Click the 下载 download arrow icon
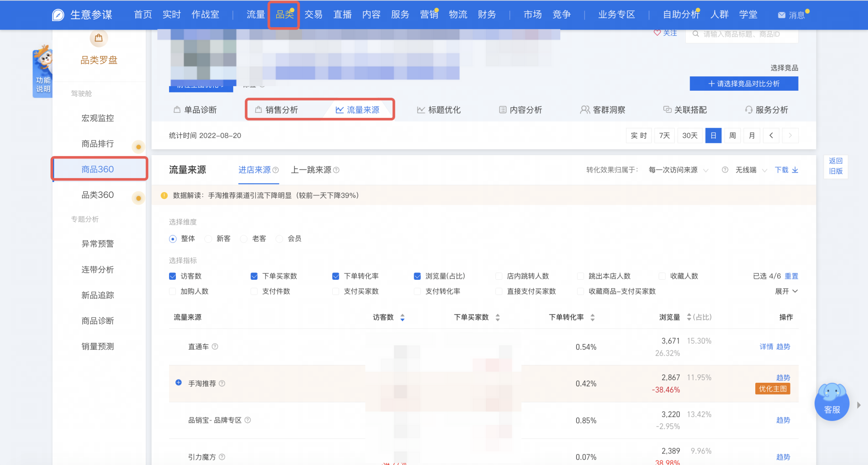Image resolution: width=868 pixels, height=465 pixels. coord(795,170)
